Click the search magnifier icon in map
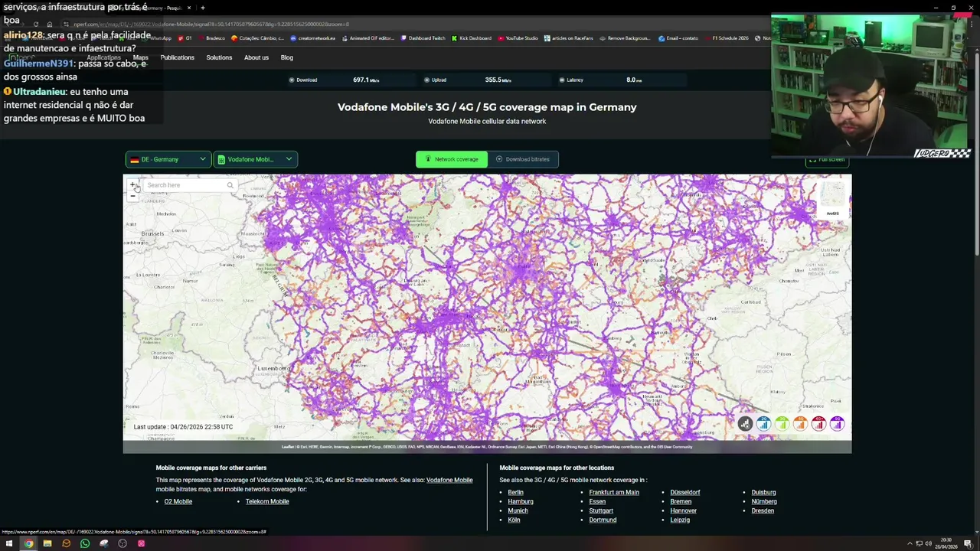The height and width of the screenshot is (551, 980). pyautogui.click(x=230, y=185)
